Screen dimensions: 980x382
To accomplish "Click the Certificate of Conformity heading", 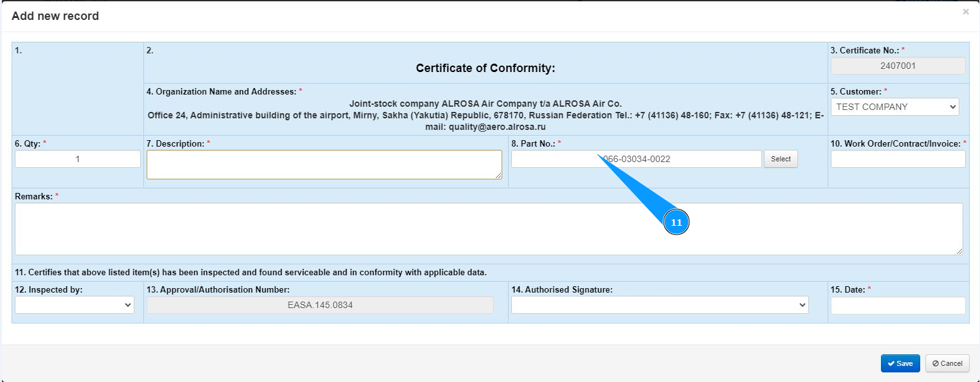I will coord(485,68).
